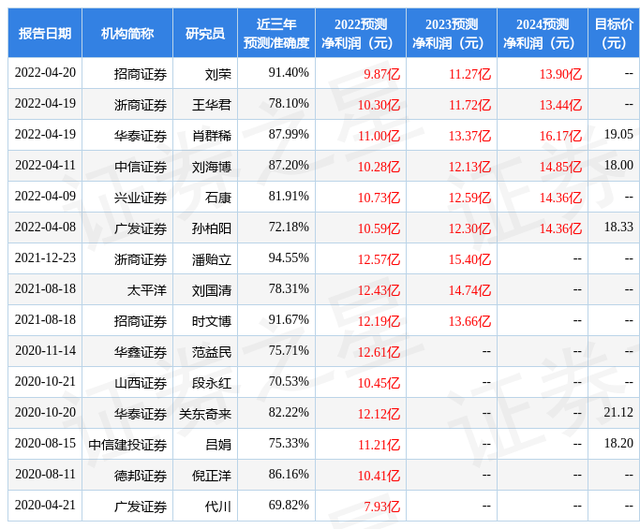Click institution 华鑫证券
The image size is (640, 529).
(140, 352)
